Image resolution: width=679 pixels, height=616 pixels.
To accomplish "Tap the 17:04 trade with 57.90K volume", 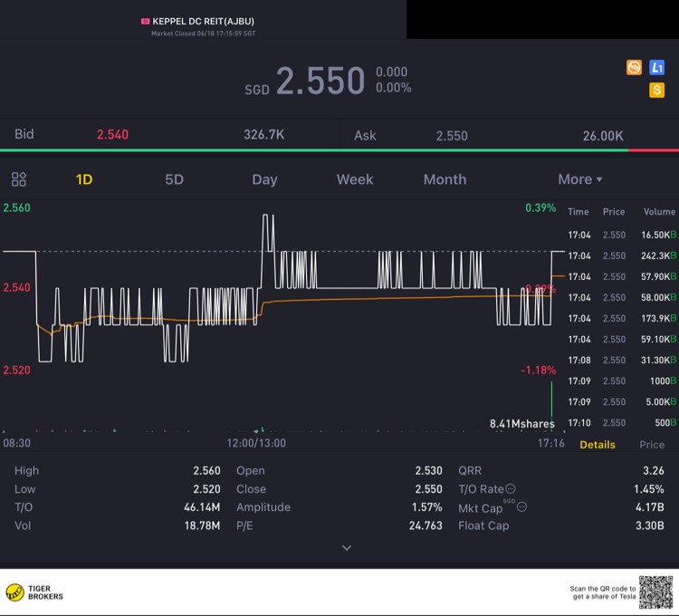I will click(x=622, y=276).
